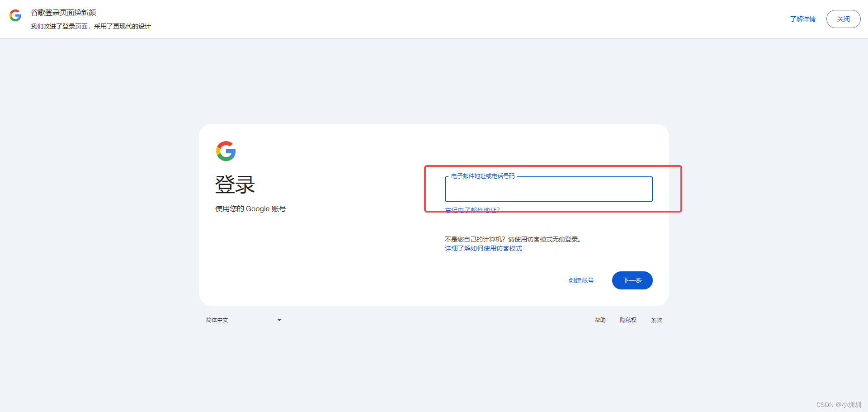This screenshot has width=868, height=412.
Task: Click the 不是您自己的计算机 notice text
Action: [x=513, y=239]
